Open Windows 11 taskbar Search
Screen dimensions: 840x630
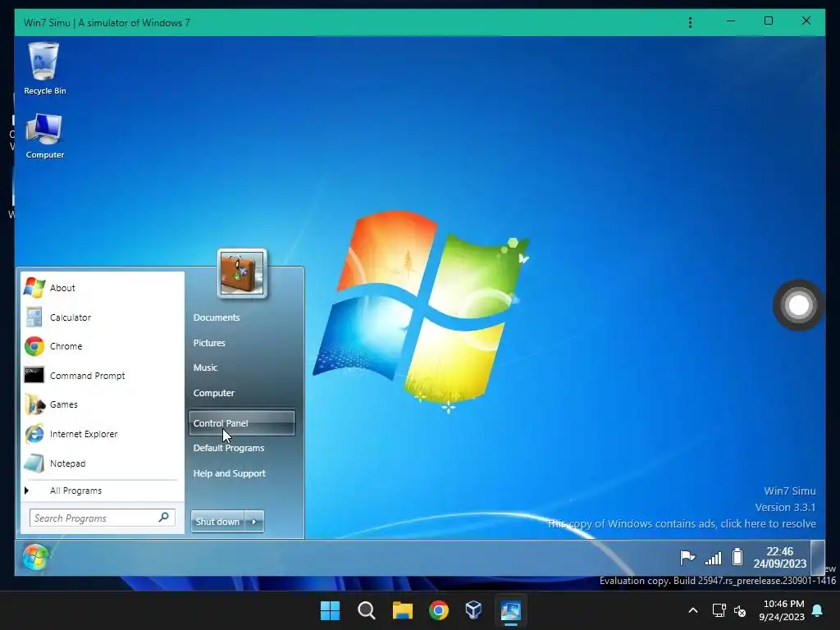(x=367, y=610)
